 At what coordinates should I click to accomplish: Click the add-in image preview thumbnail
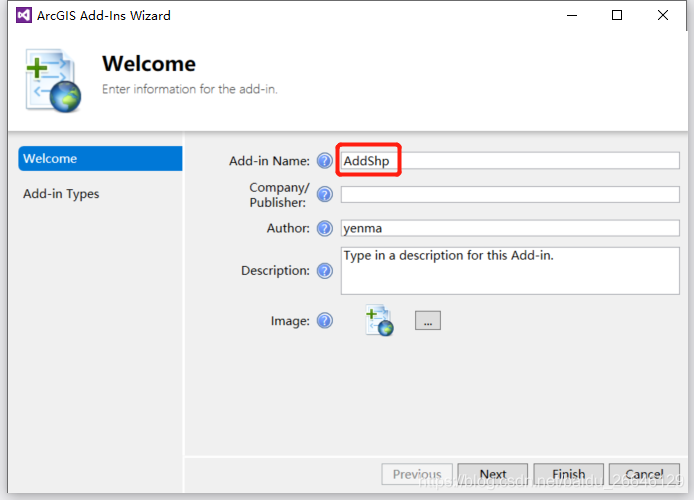point(379,321)
